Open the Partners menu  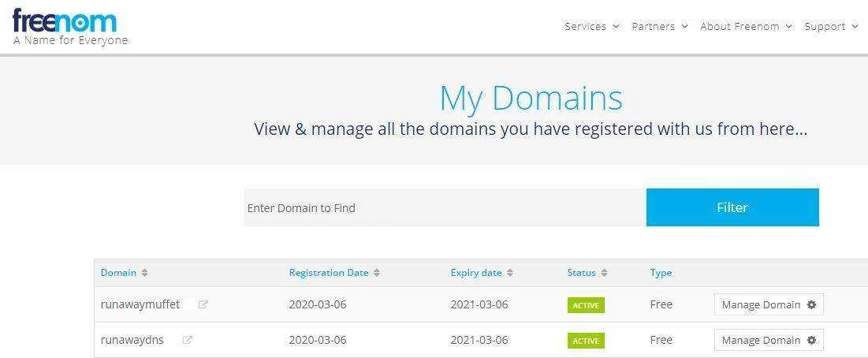[660, 26]
